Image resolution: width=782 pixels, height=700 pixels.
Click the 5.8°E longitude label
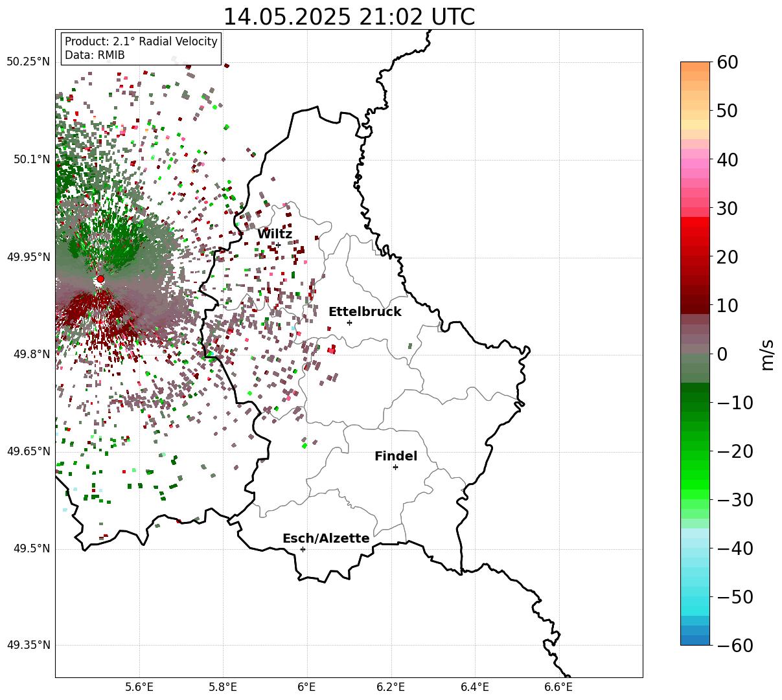click(224, 686)
